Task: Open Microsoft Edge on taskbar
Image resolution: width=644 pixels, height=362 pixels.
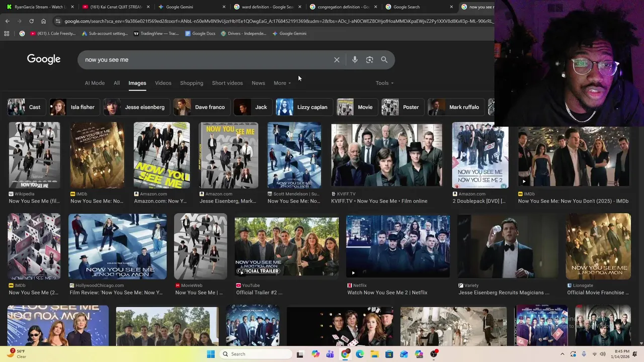Action: (x=360, y=354)
